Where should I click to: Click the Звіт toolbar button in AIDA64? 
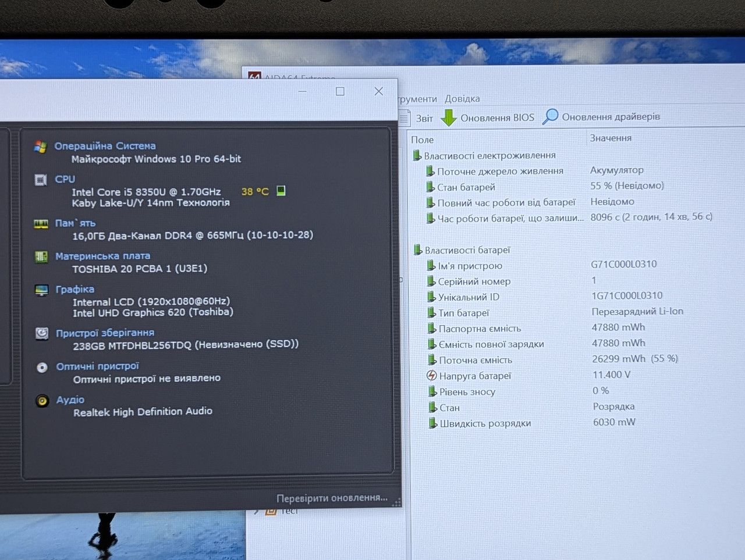coord(417,118)
